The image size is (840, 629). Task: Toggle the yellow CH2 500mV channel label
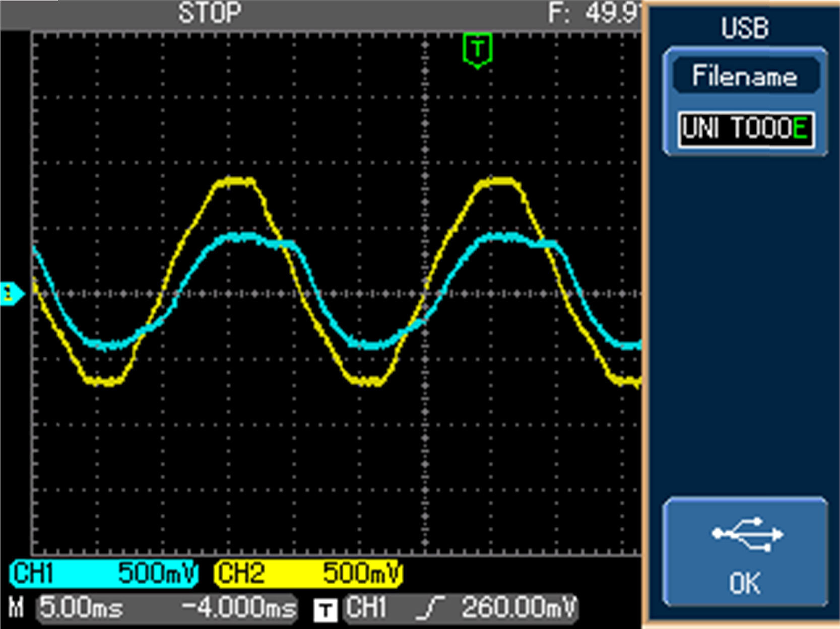click(x=308, y=574)
